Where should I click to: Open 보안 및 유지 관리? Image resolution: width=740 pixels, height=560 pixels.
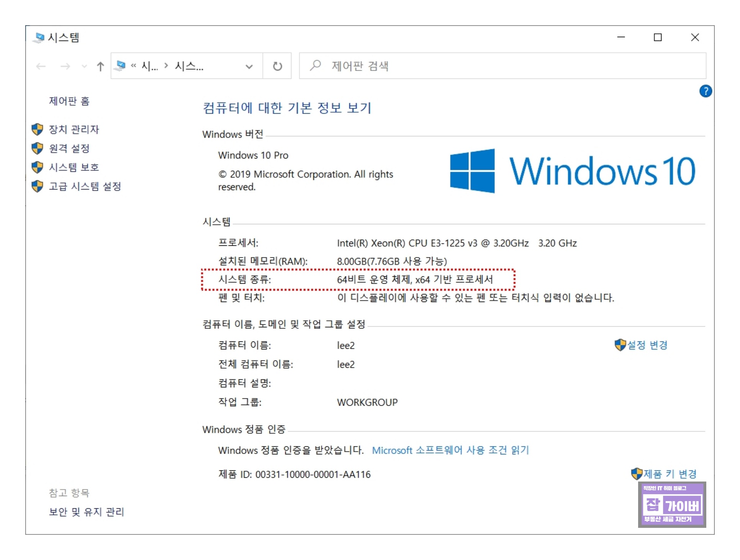pos(87,512)
